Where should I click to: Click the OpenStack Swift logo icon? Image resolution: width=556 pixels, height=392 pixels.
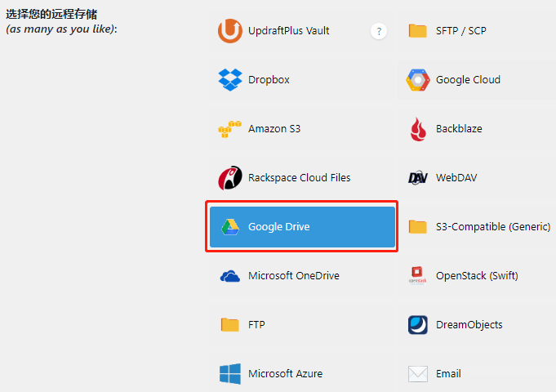click(x=418, y=276)
